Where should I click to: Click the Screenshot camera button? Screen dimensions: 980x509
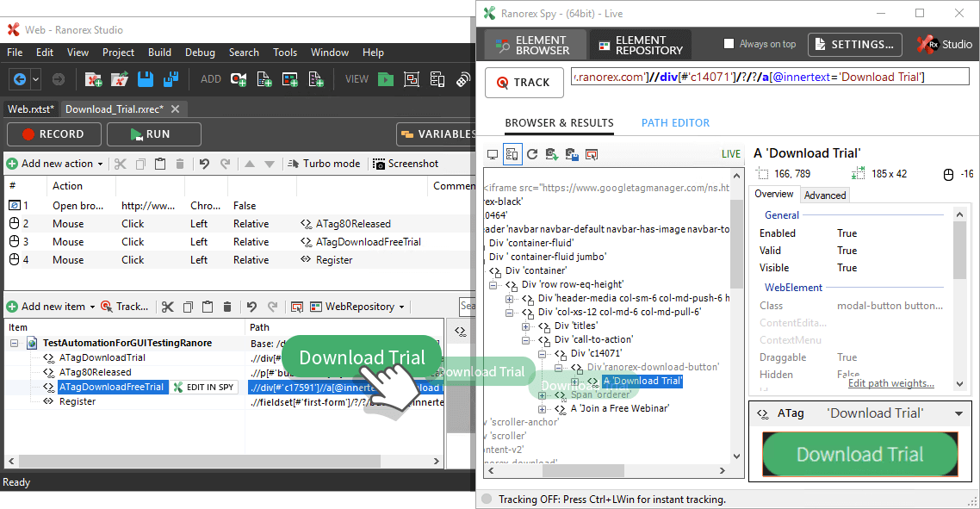(x=406, y=164)
